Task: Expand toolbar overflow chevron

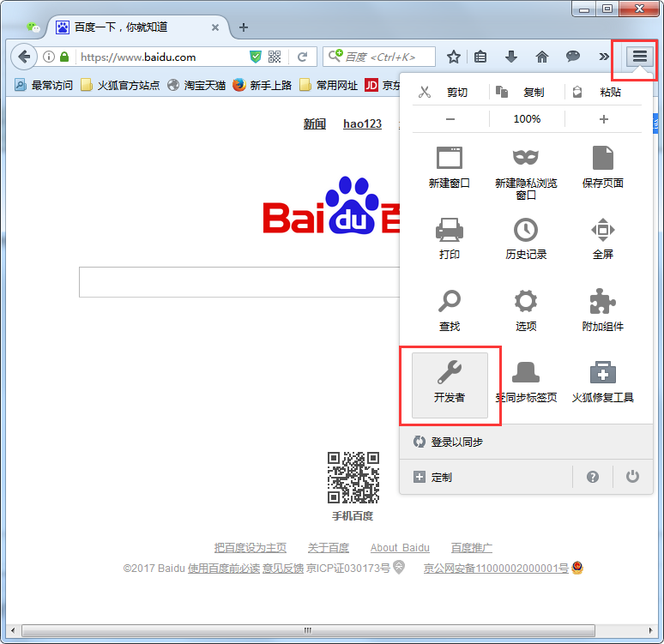Action: (604, 57)
